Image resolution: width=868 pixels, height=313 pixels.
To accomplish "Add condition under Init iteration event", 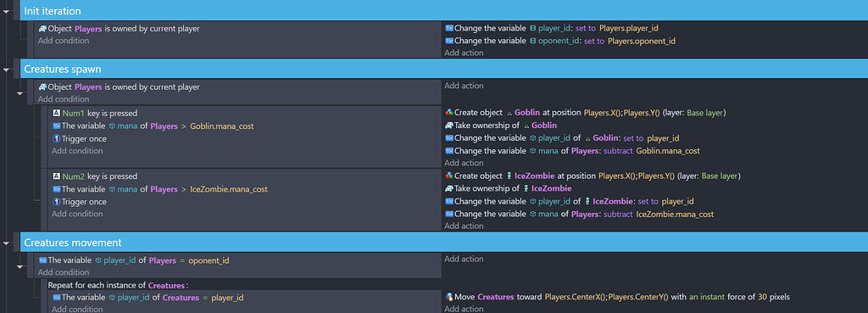I will pos(63,41).
